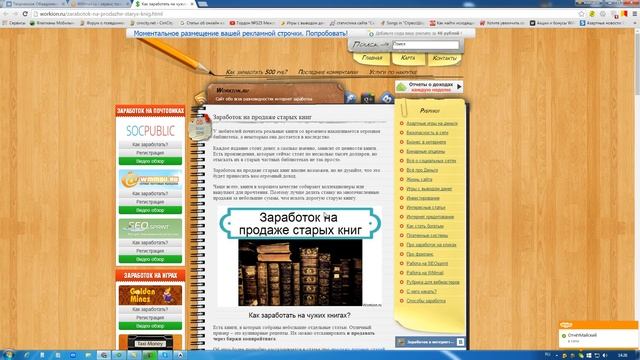Open rubric 'Все о социальных сетях'

pos(431,161)
